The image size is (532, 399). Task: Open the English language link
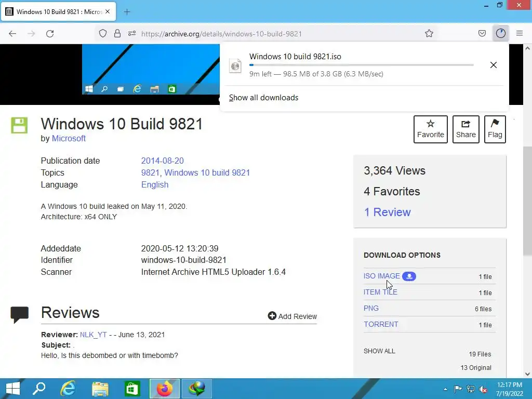pos(155,184)
